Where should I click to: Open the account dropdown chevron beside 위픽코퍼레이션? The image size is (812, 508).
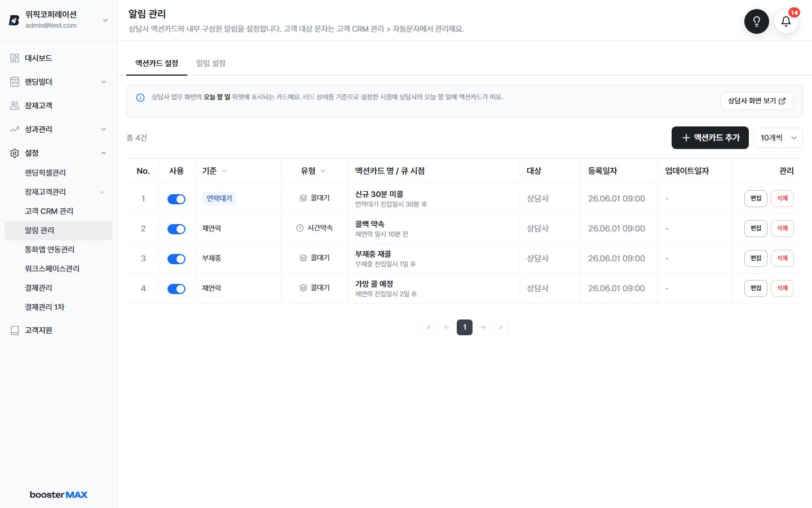tap(105, 20)
